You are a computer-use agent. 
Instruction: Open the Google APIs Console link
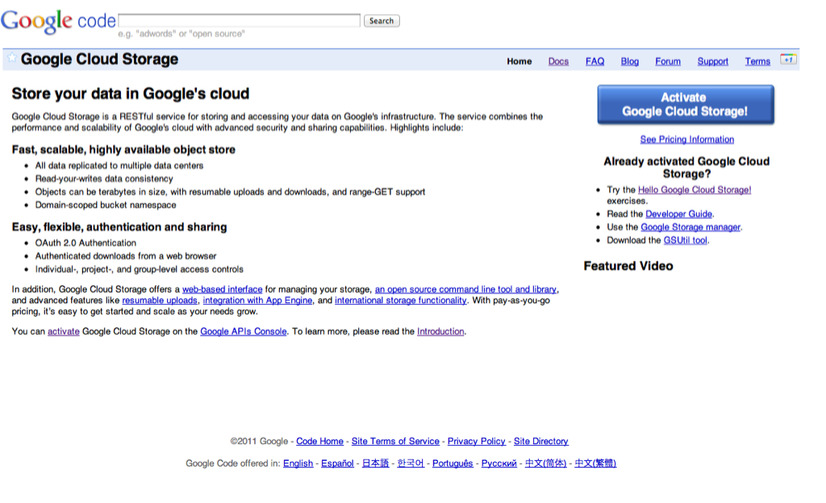243,331
